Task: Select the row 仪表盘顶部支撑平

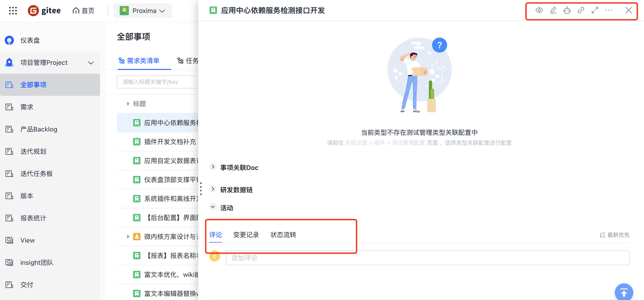Action: [157, 180]
